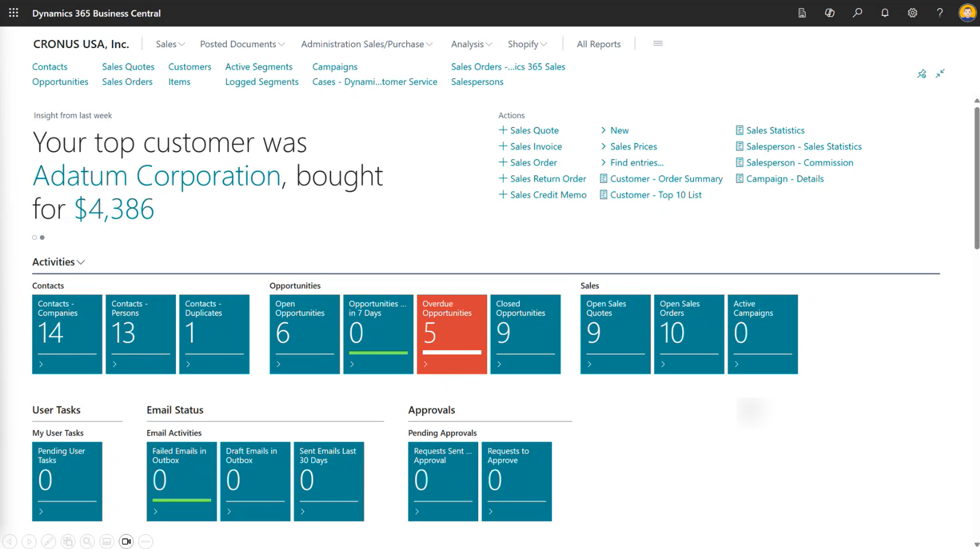
Task: Collapse the navigation with the arrows icon
Action: (940, 73)
